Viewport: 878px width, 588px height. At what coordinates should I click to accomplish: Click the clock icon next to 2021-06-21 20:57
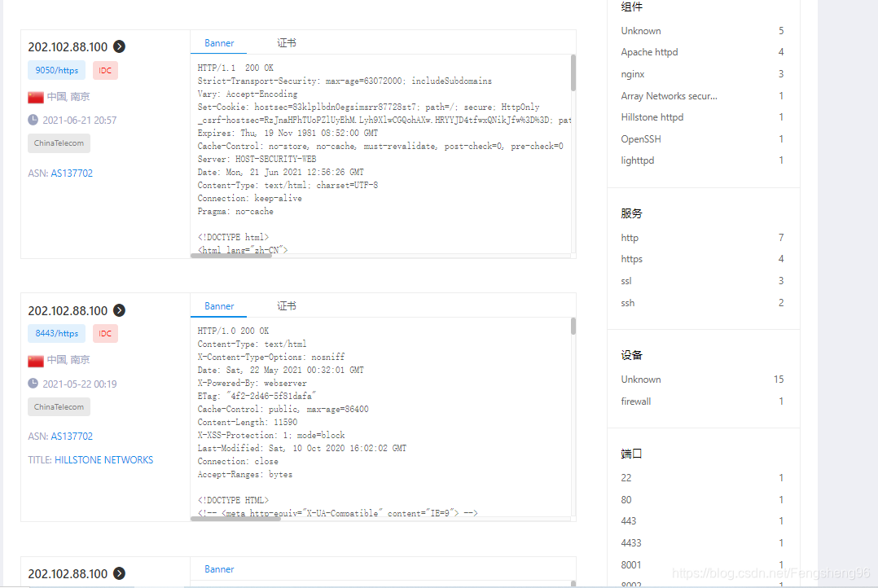coord(33,120)
